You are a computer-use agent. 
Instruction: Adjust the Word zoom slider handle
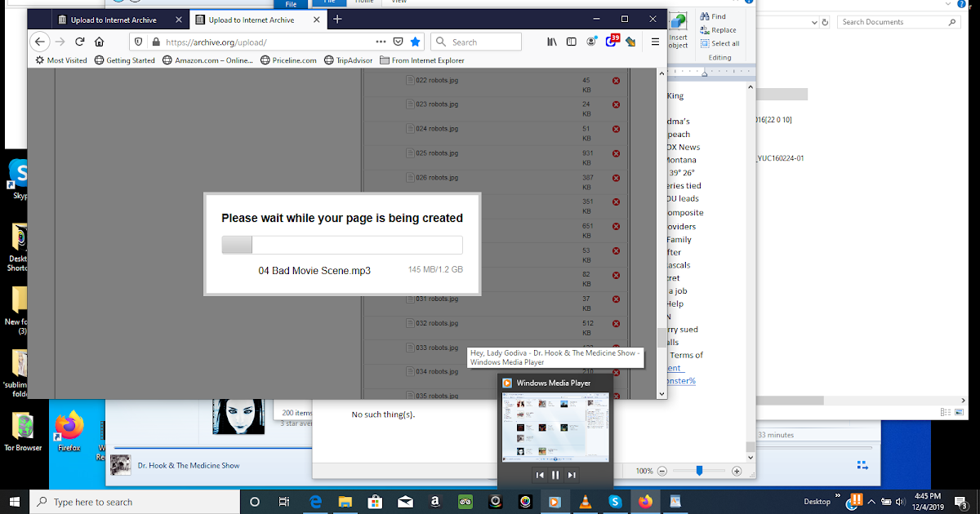pyautogui.click(x=699, y=471)
